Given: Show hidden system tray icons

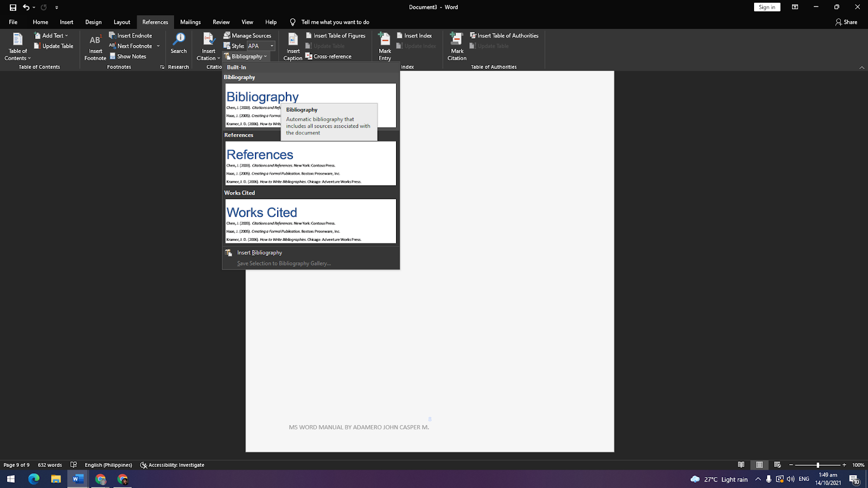Looking at the screenshot, I should 758,479.
